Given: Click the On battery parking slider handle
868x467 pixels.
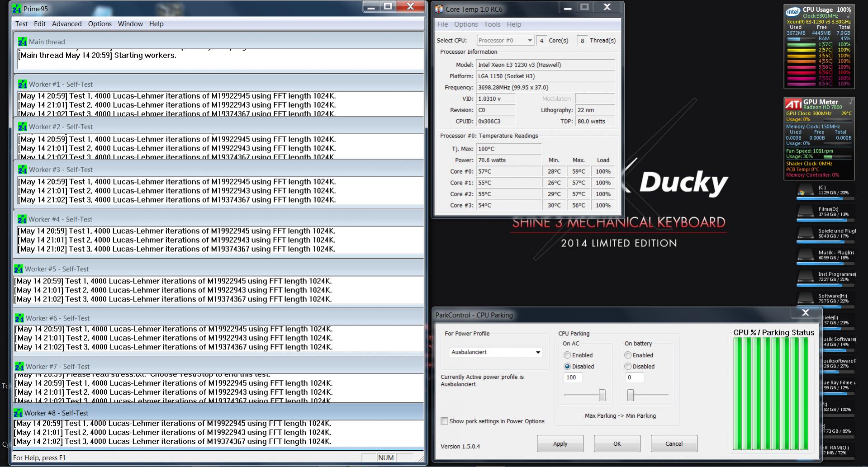Looking at the screenshot, I should point(631,395).
